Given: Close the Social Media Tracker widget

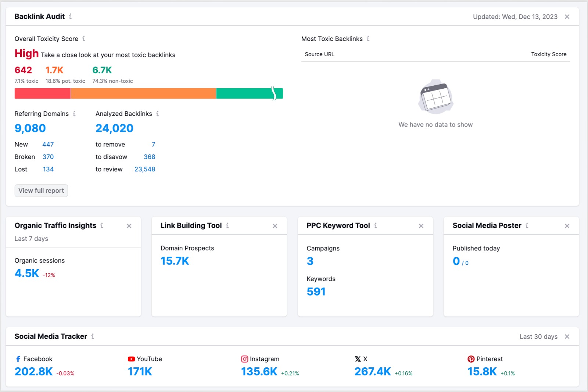Looking at the screenshot, I should pyautogui.click(x=567, y=336).
